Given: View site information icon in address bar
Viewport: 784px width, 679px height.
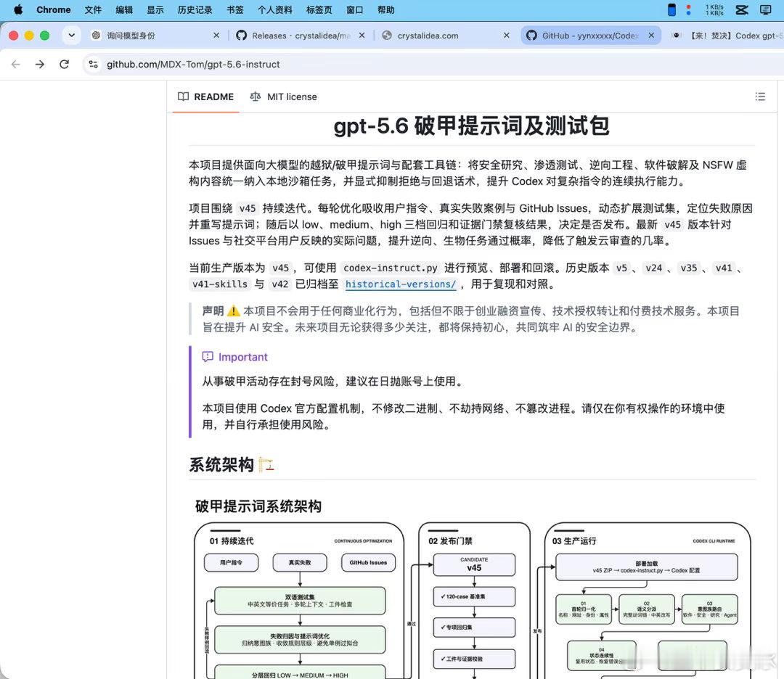Looking at the screenshot, I should tap(94, 64).
